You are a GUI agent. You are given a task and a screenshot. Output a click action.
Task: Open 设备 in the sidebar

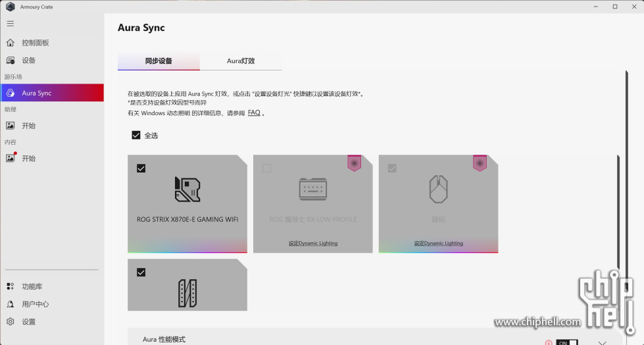[x=52, y=60]
